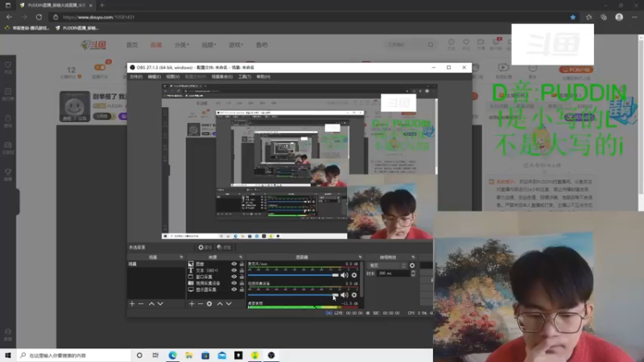644x362 pixels.
Task: Pop out the Audio Mixer dock using its header icon
Action: (360, 257)
